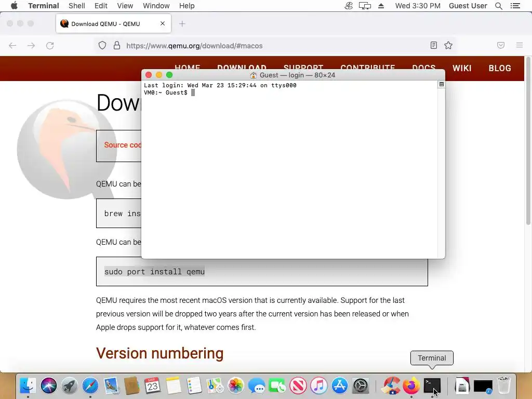This screenshot has height=399, width=532.
Task: Open the Help menu
Action: [187, 6]
